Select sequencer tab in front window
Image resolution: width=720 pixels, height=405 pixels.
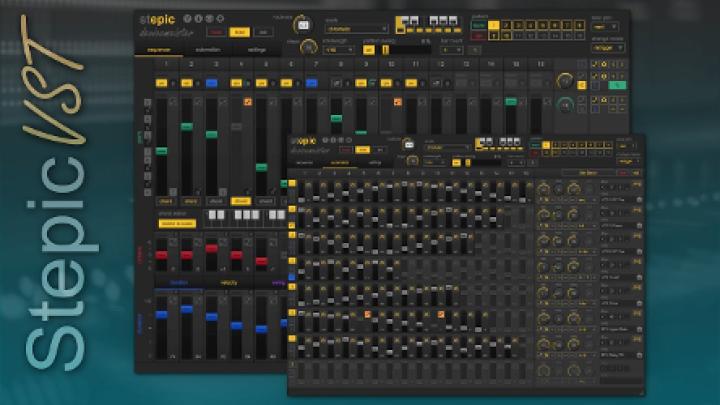pyautogui.click(x=304, y=163)
